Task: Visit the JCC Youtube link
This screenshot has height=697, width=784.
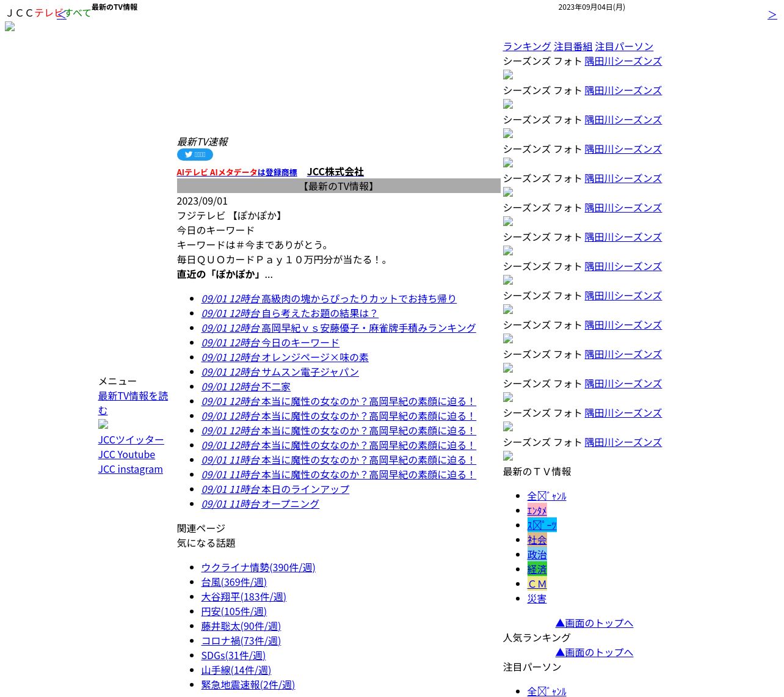Action: point(126,454)
